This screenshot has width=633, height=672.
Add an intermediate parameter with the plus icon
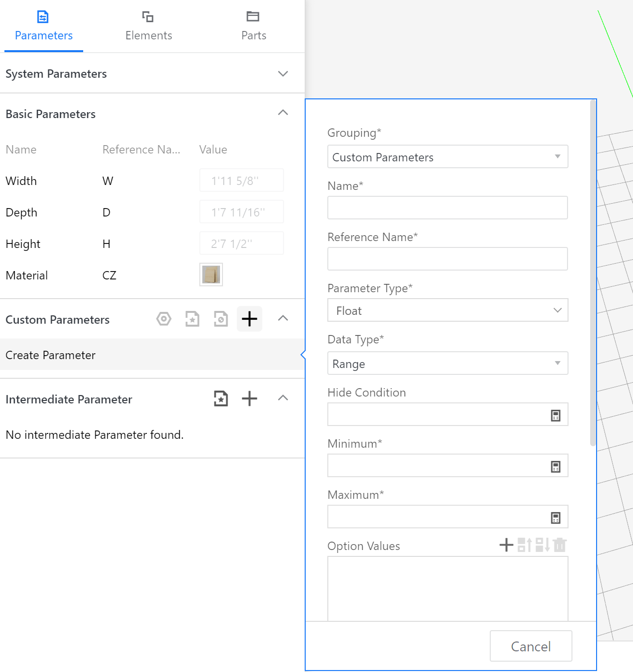(x=250, y=398)
